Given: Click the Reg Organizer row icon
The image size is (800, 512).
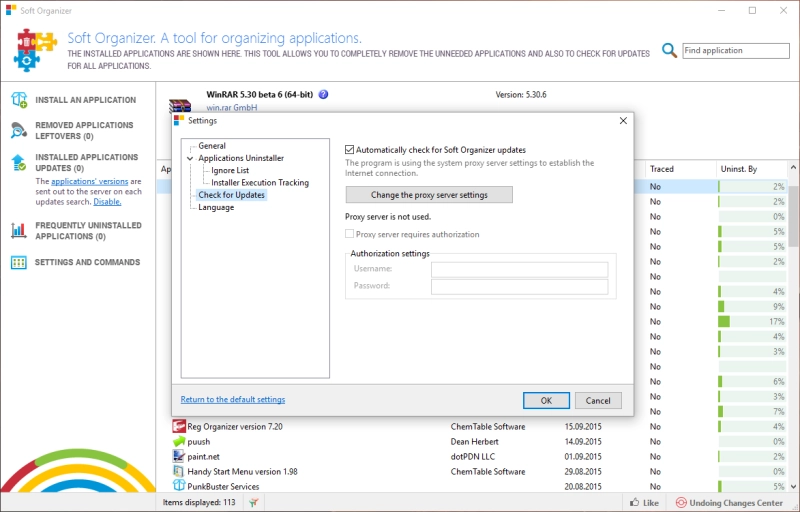Looking at the screenshot, I should click(x=179, y=426).
